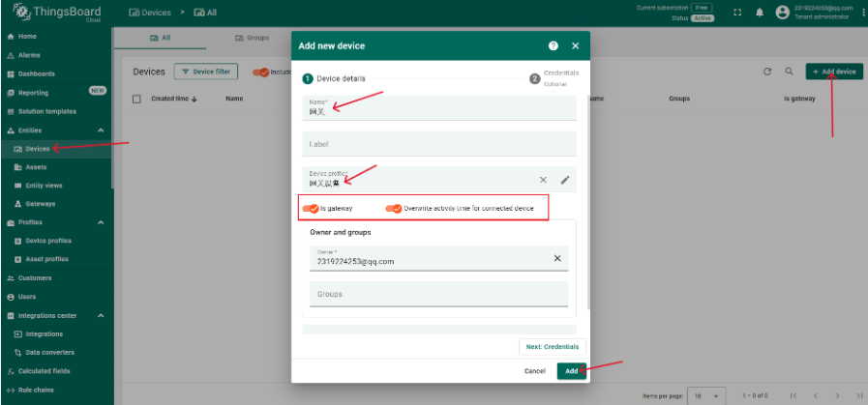This screenshot has height=405, width=868.
Task: Open the search icon in devices toolbar
Action: (789, 72)
